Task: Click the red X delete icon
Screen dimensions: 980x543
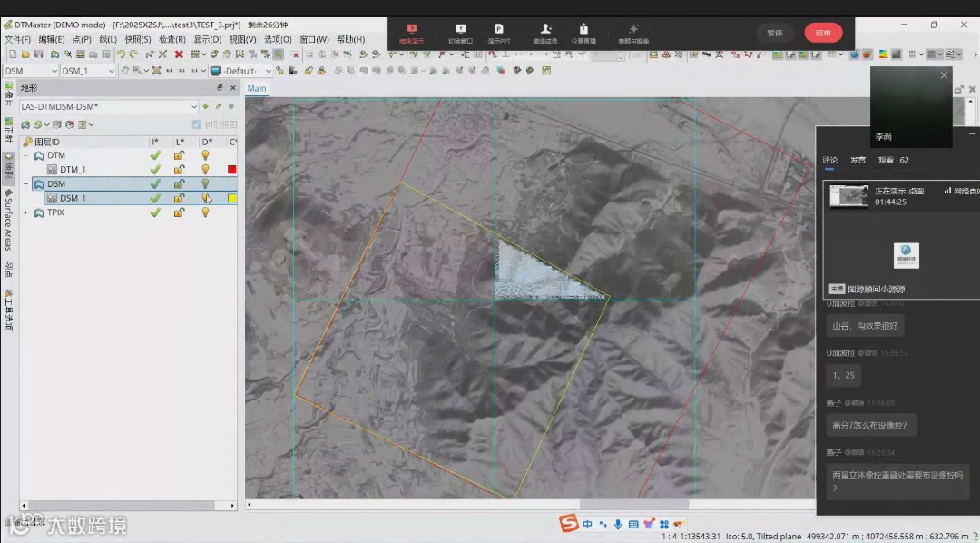Action: [x=179, y=54]
